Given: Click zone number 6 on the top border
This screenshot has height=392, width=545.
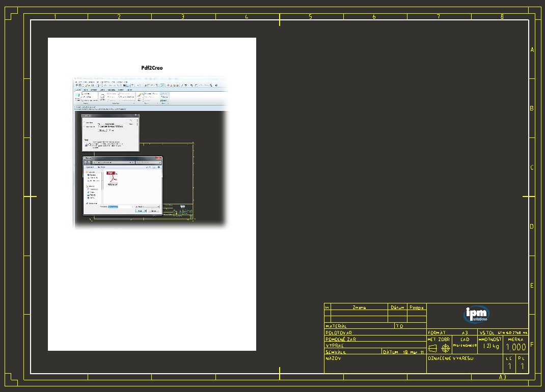Looking at the screenshot, I should coord(374,16).
